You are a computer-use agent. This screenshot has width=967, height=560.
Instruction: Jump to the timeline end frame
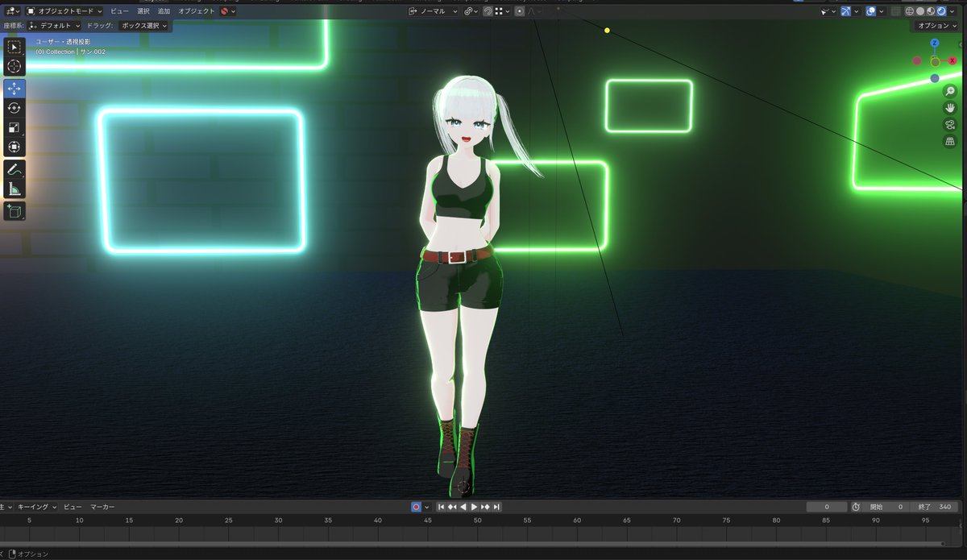pyautogui.click(x=496, y=507)
